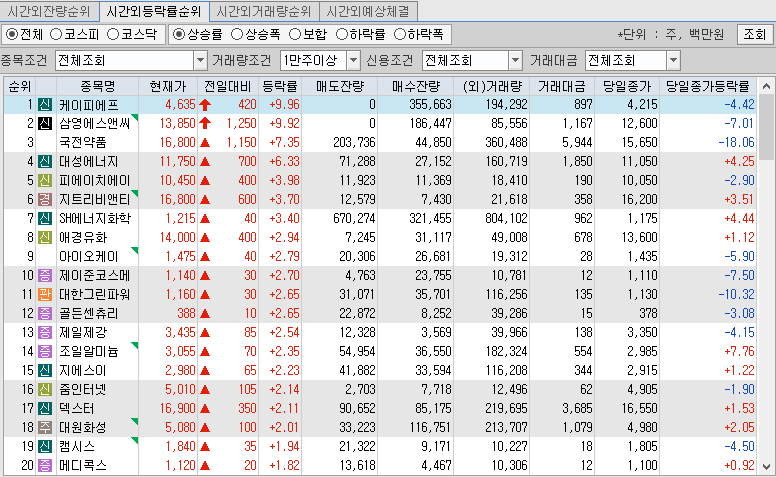Click the red up triangle in 국전약품 row
Image resolution: width=776 pixels, height=477 pixels.
coord(205,143)
